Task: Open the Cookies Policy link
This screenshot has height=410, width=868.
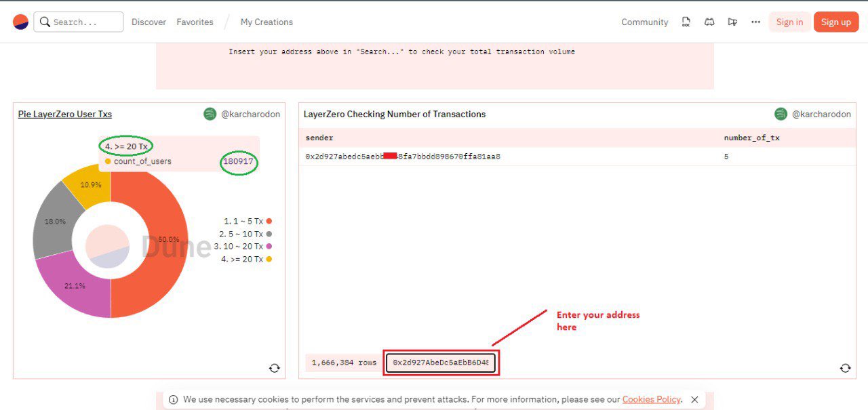Action: tap(652, 400)
